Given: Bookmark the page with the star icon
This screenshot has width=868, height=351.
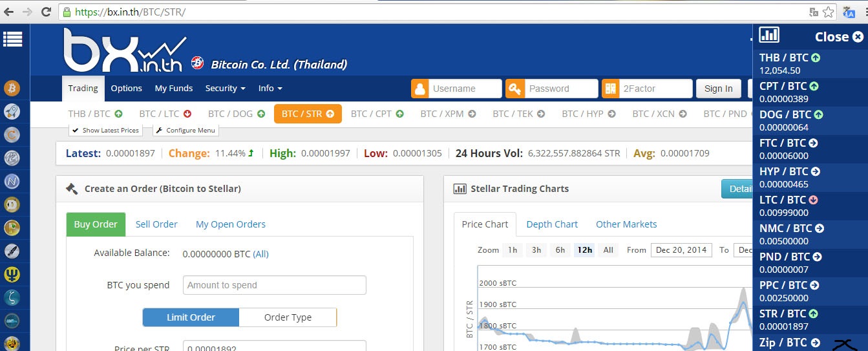Looking at the screenshot, I should 829,12.
